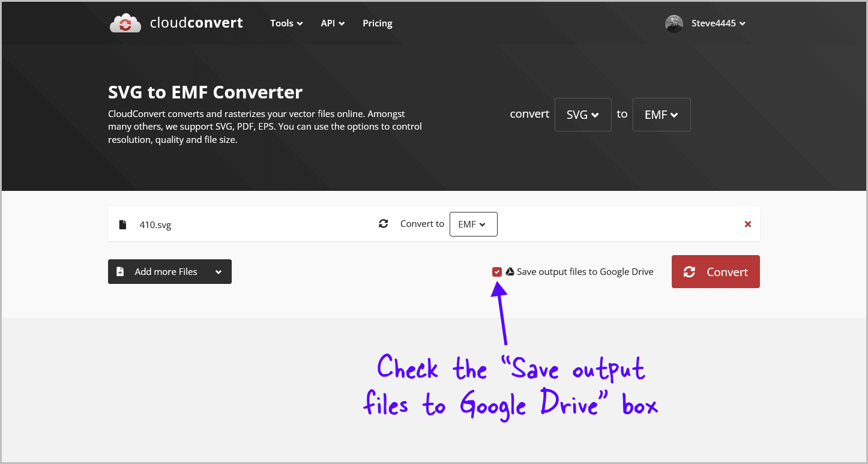
Task: Open the EMF dropdown in the 410.svg row
Action: [474, 224]
